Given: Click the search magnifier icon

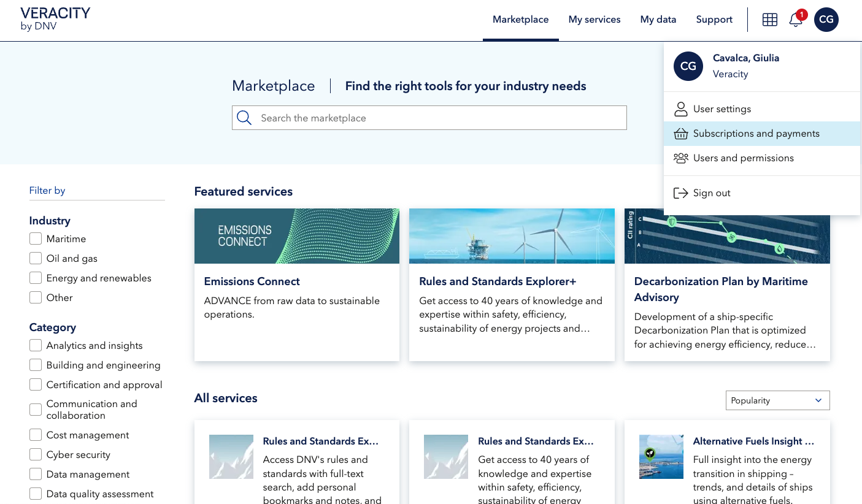Looking at the screenshot, I should 244,118.
